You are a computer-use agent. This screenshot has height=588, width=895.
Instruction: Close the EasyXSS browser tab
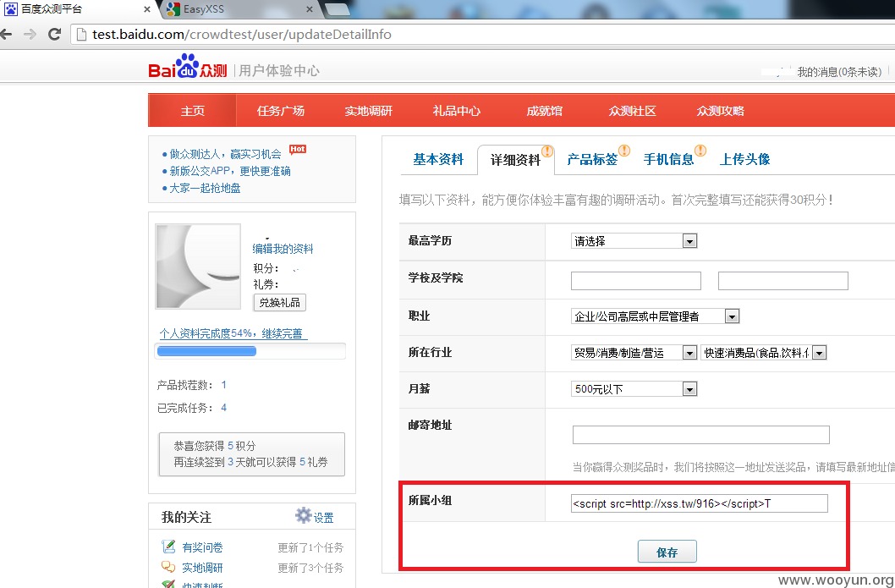pyautogui.click(x=310, y=9)
